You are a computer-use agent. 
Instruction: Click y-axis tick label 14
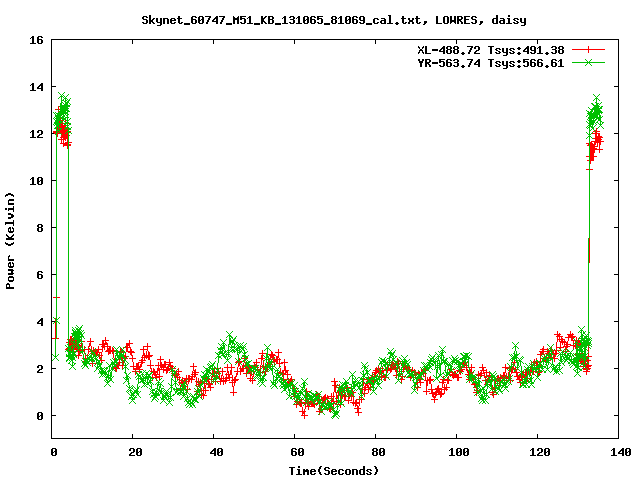point(36,87)
